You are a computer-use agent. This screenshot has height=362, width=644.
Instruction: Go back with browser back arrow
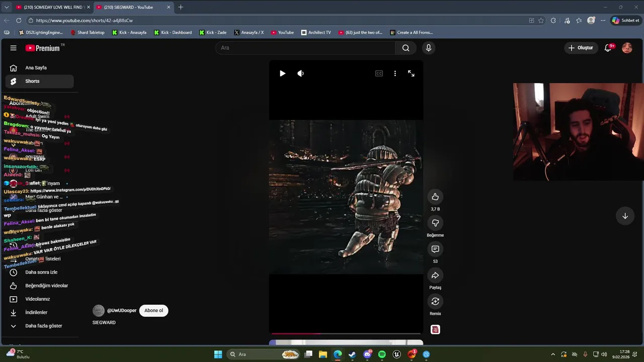[7, 21]
